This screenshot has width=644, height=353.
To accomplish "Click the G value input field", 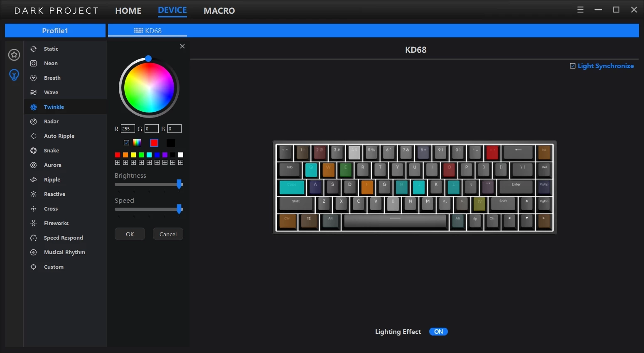I will pyautogui.click(x=151, y=129).
